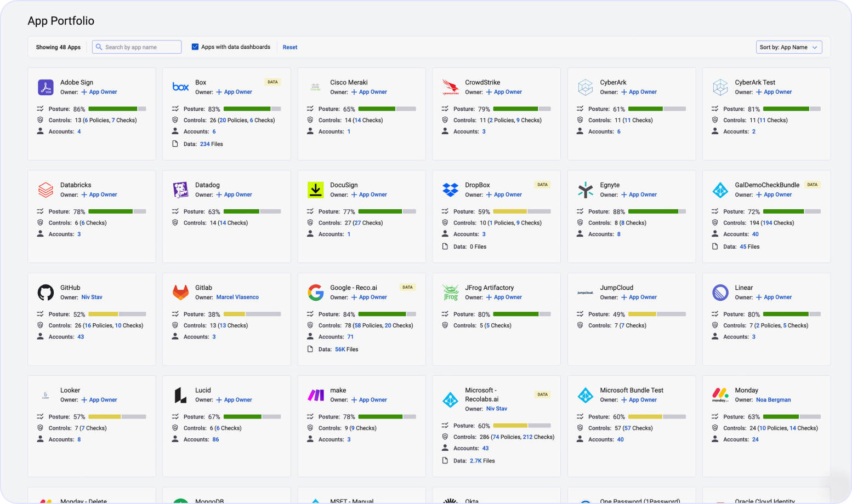852x504 pixels.
Task: Click Gitlab posture progress bar
Action: point(252,314)
